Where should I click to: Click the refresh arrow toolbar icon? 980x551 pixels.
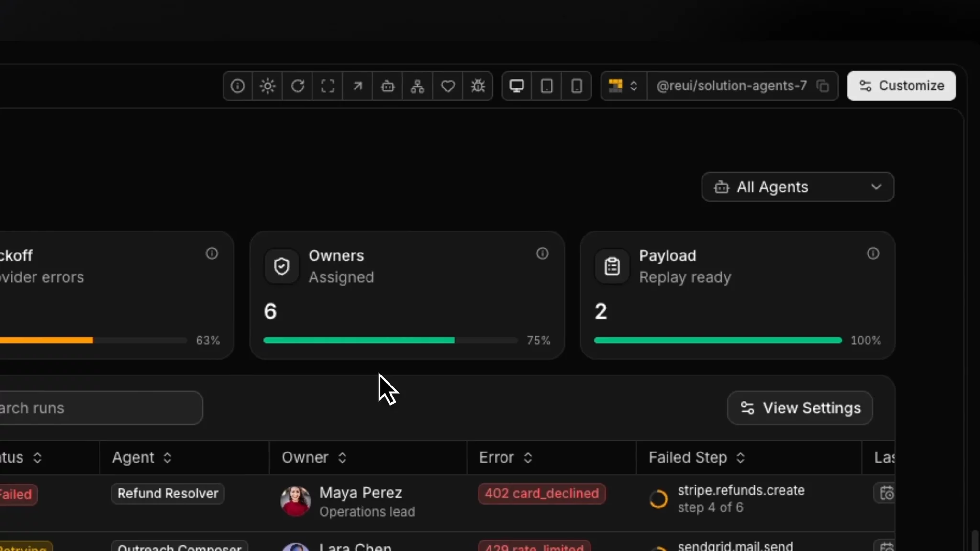(298, 86)
